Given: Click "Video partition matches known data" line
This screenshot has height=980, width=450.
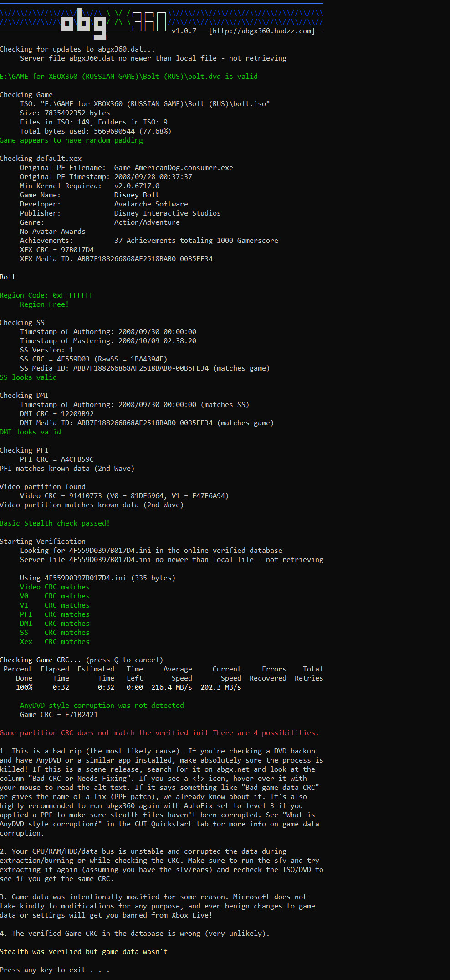Looking at the screenshot, I should 92,505.
